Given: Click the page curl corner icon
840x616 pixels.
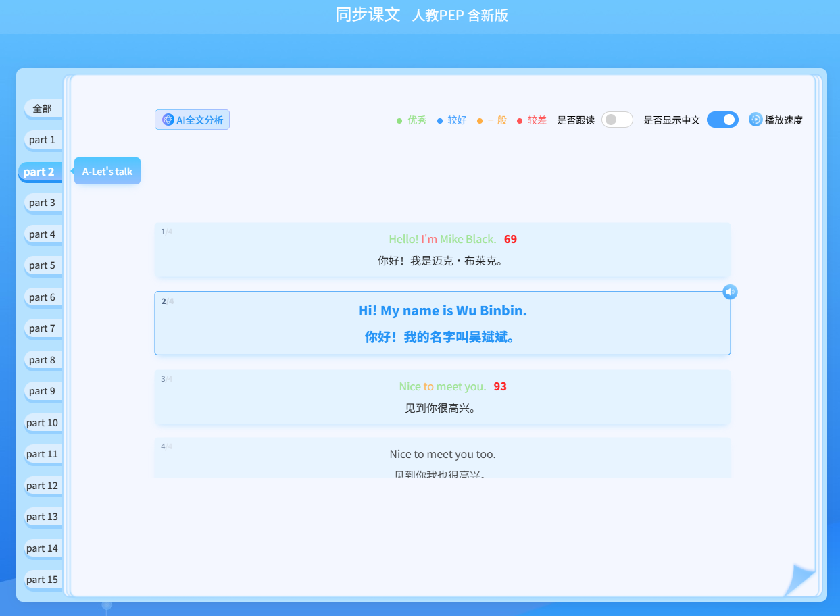Looking at the screenshot, I should [799, 580].
